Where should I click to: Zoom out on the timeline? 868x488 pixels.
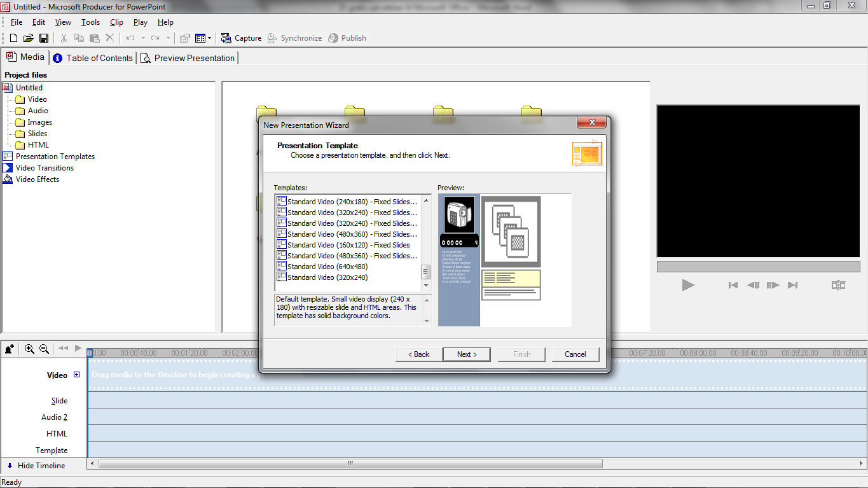coord(44,349)
